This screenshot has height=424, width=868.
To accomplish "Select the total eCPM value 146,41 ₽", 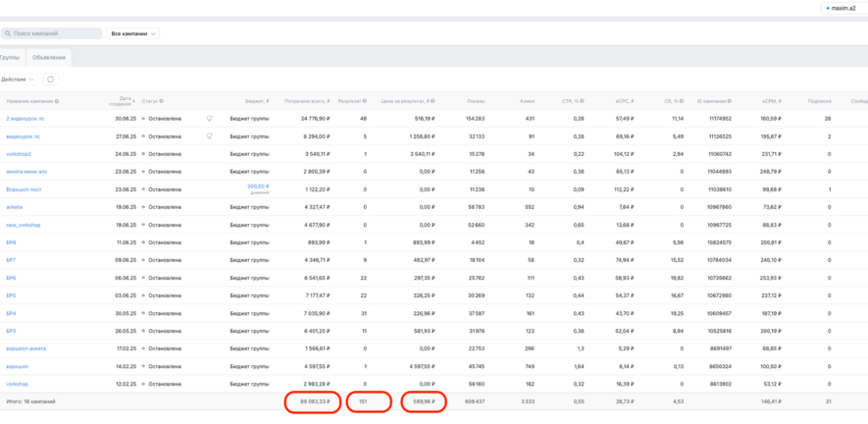I will pos(770,401).
